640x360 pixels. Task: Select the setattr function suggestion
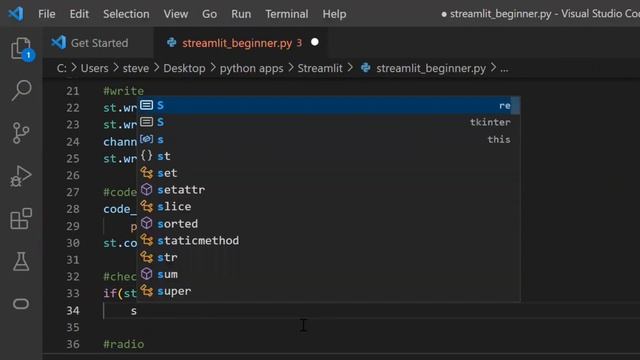click(328, 190)
